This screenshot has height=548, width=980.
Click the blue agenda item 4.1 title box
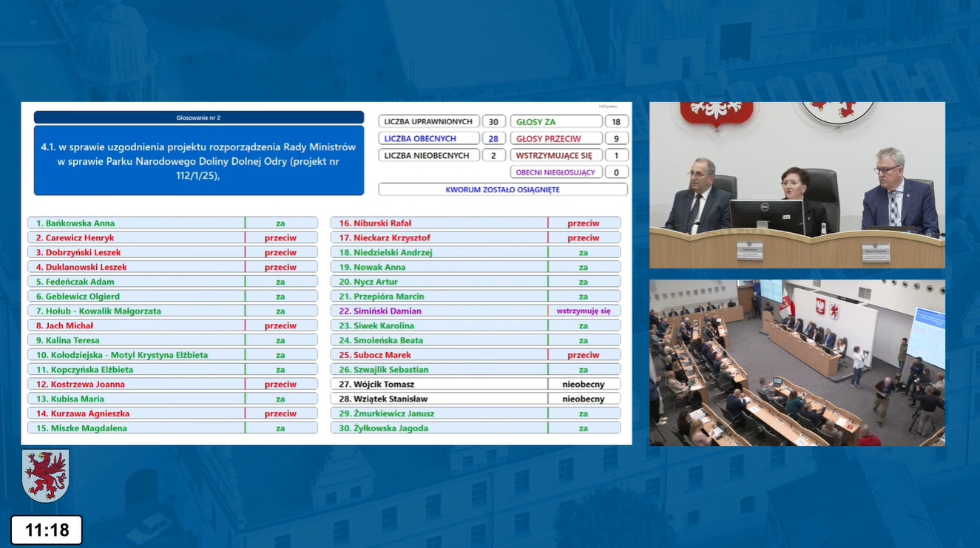199,161
